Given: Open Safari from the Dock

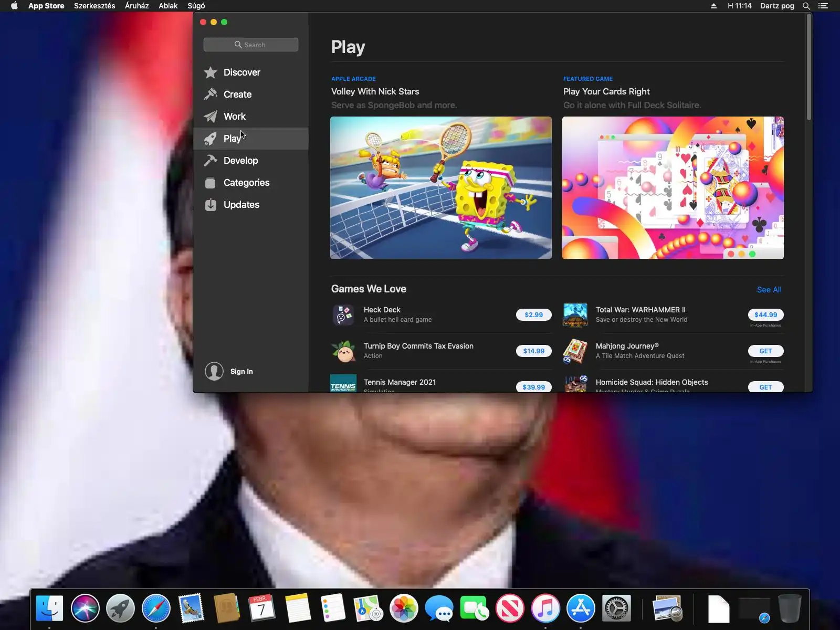Looking at the screenshot, I should 156,608.
